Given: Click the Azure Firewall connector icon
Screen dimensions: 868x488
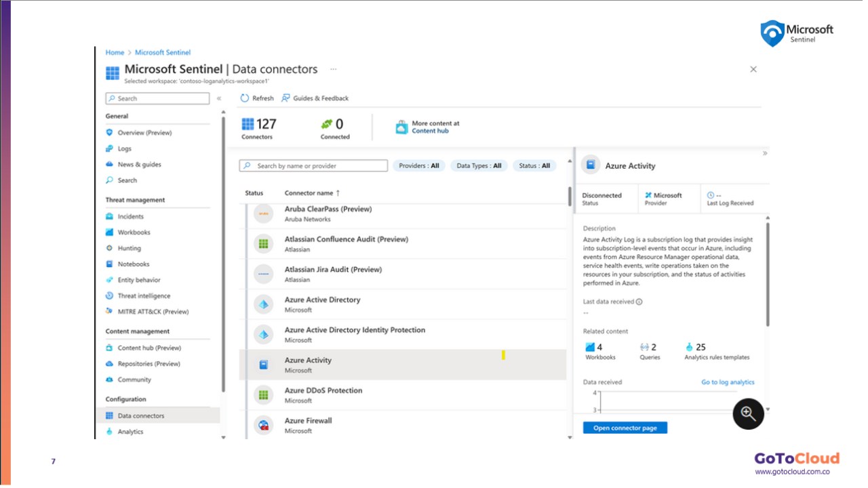Looking at the screenshot, I should [263, 425].
